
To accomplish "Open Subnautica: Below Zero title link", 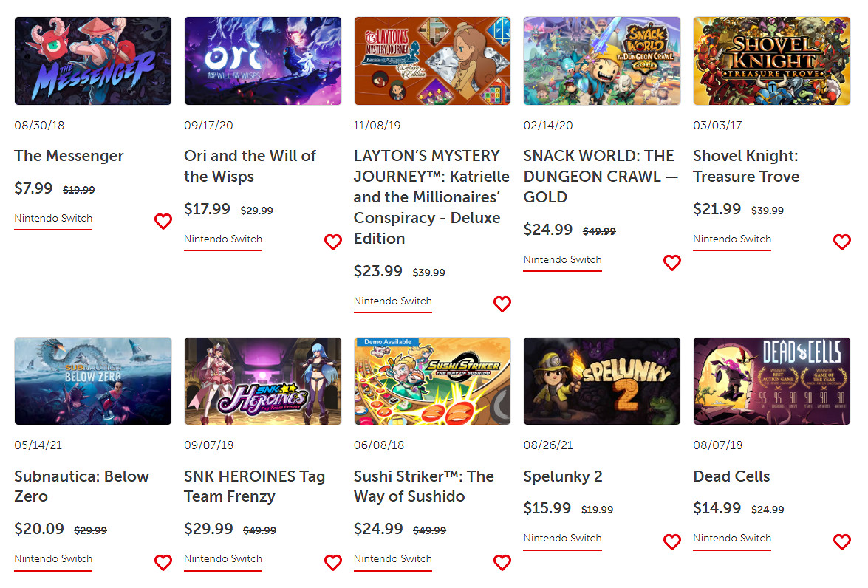I will (81, 486).
